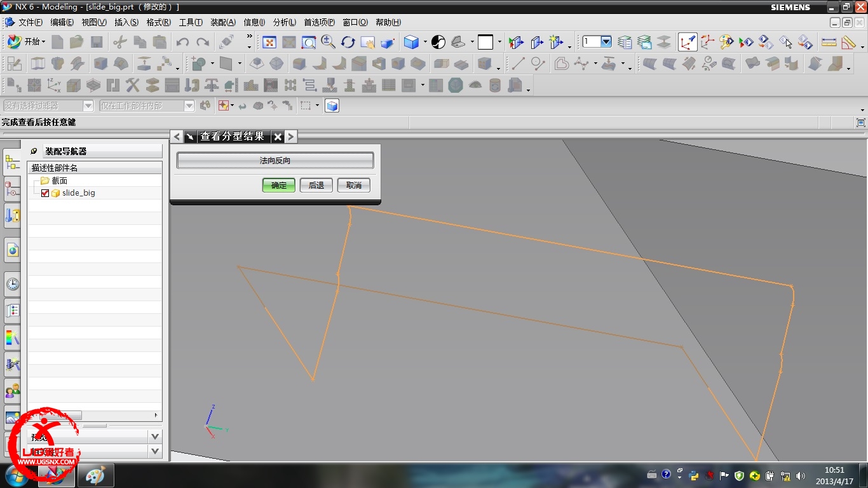This screenshot has width=868, height=488.
Task: Open the Internet Explorer sidebar tab
Action: coord(12,251)
